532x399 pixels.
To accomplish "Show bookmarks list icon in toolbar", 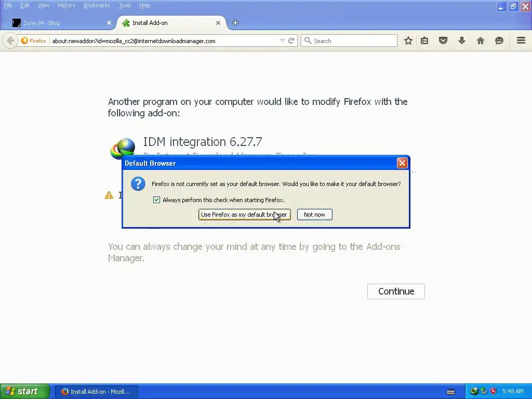I will [424, 41].
